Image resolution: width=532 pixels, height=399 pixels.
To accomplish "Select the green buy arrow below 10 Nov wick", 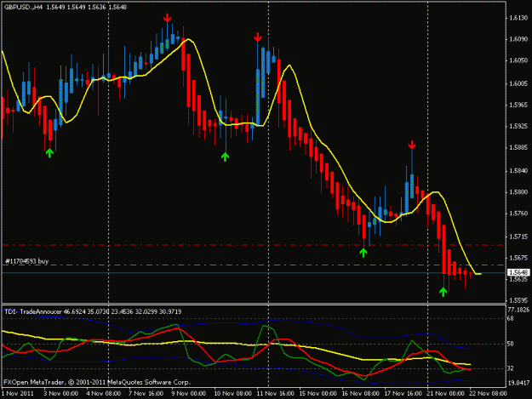I will [225, 157].
